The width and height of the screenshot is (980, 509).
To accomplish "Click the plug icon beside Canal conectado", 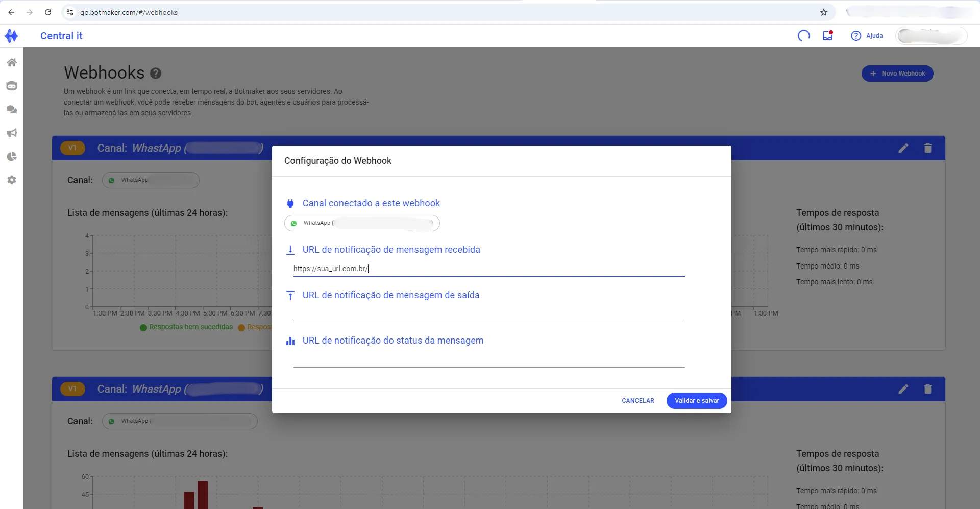I will [x=290, y=204].
